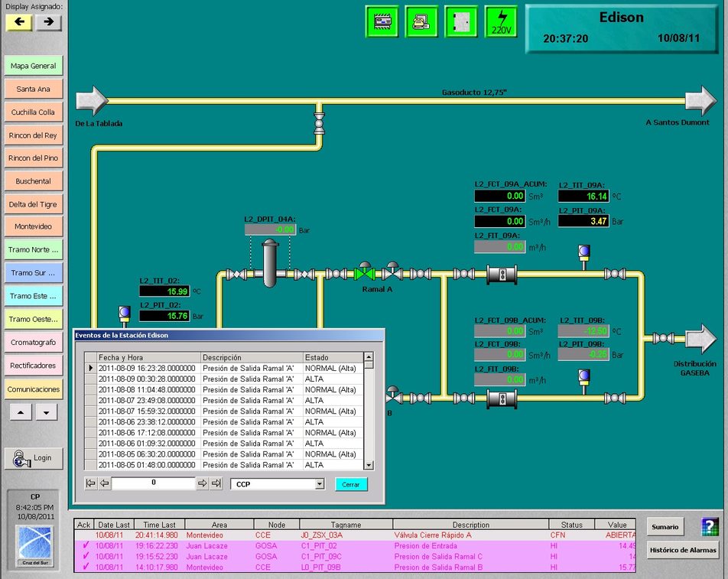
Task: Open Rectificadores display
Action: click(34, 366)
